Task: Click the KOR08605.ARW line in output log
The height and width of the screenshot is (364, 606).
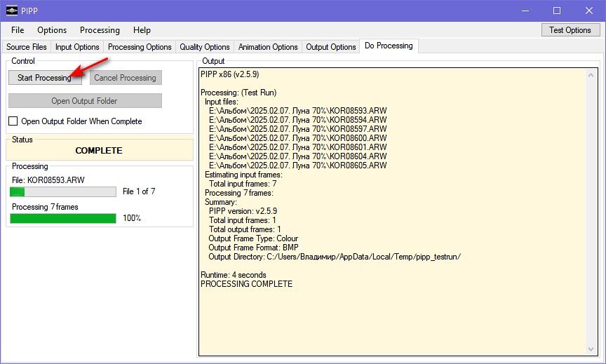Action: pyautogui.click(x=297, y=166)
